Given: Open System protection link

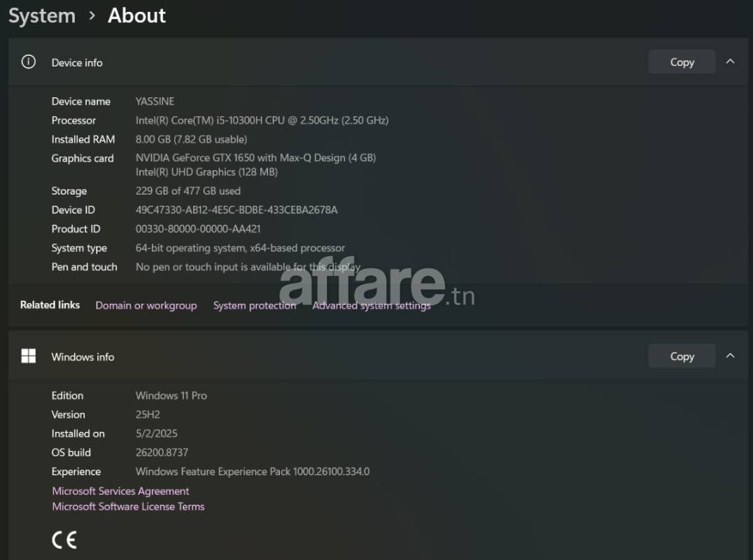Looking at the screenshot, I should coord(255,305).
